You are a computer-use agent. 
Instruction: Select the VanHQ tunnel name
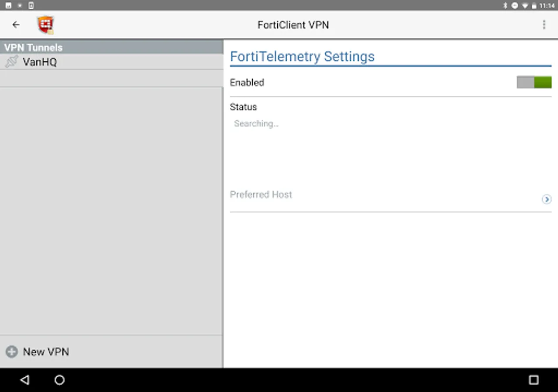coord(40,62)
